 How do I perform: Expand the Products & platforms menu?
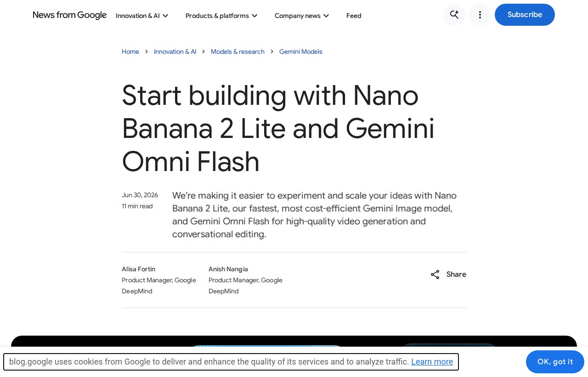[x=221, y=16]
